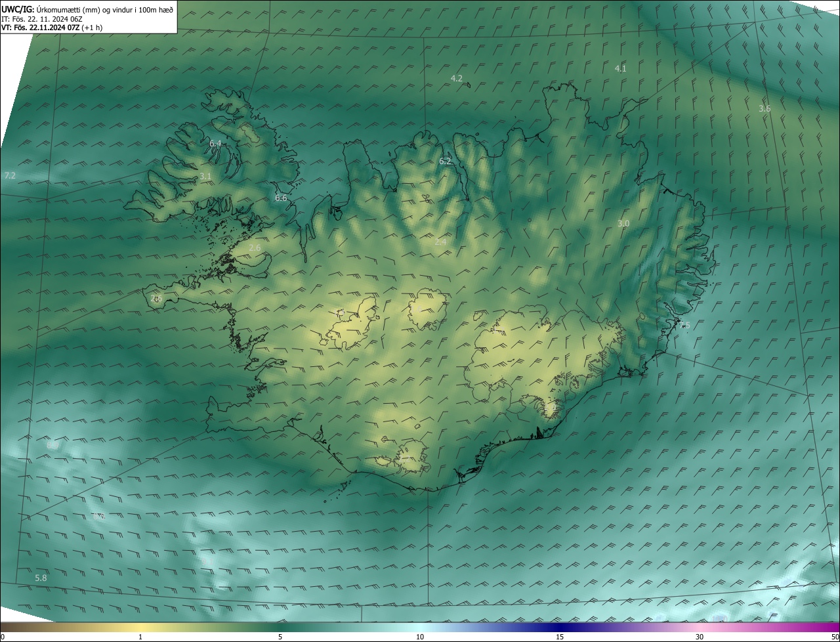840x642 pixels.
Task: Click the map value label "3.6"
Action: [x=765, y=109]
